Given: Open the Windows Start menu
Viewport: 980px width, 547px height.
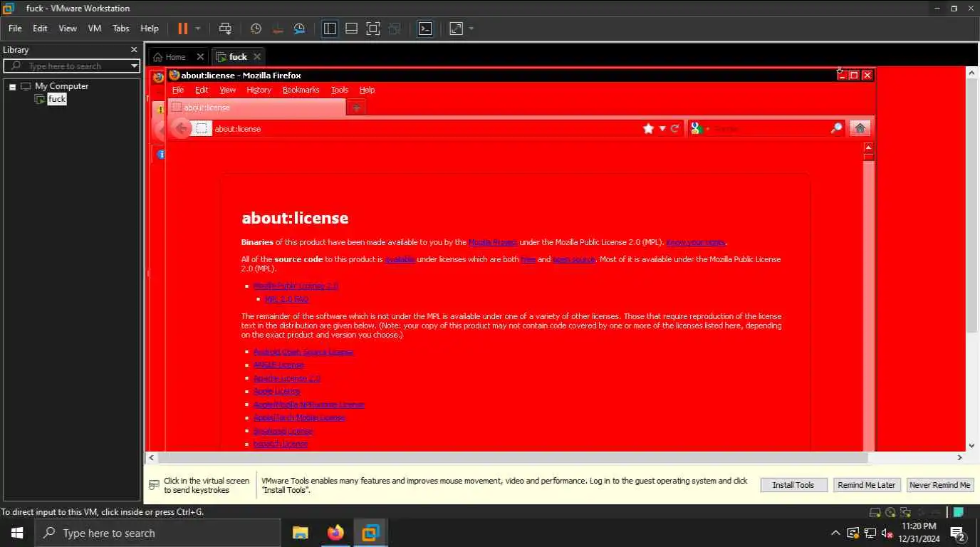Looking at the screenshot, I should click(17, 533).
